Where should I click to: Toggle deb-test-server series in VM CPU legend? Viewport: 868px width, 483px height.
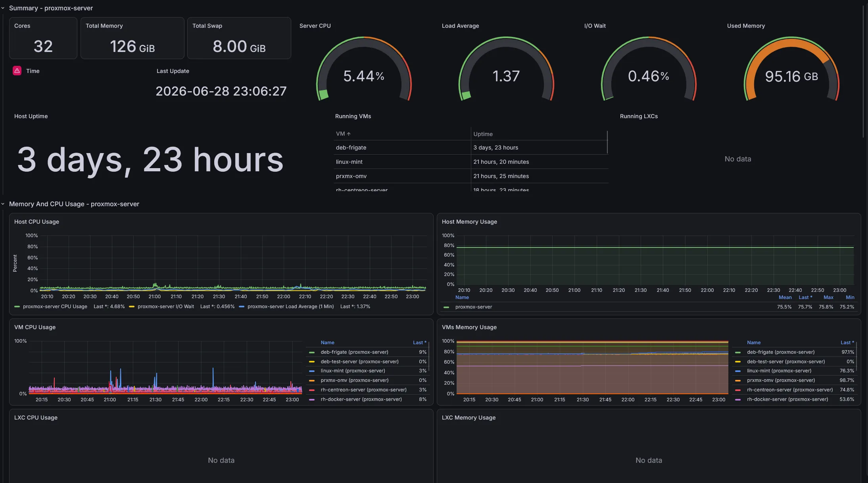click(359, 362)
